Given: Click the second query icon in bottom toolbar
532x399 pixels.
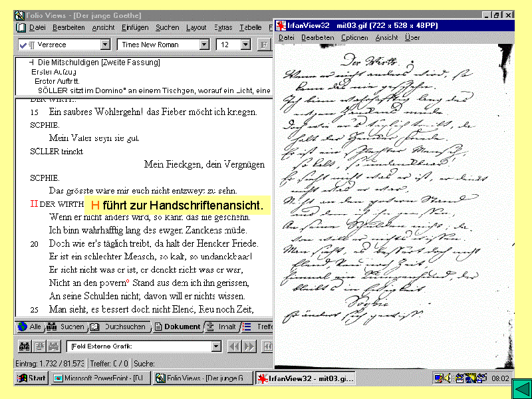Looking at the screenshot, I should click(39, 346).
